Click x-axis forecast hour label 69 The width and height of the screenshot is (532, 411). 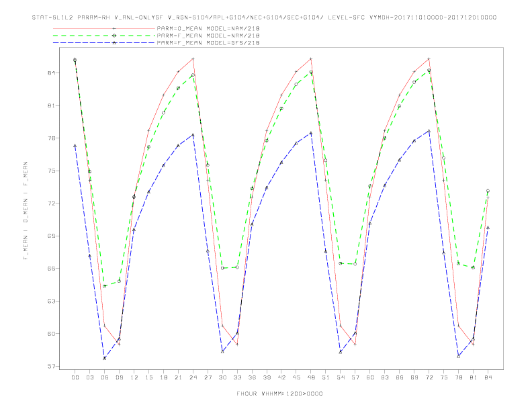pyautogui.click(x=414, y=377)
